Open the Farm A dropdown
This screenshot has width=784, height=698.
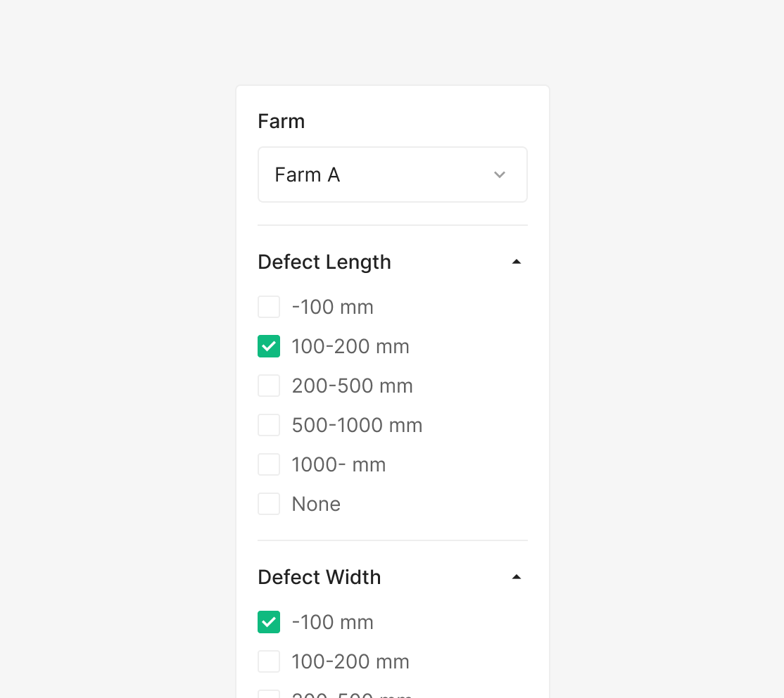392,174
